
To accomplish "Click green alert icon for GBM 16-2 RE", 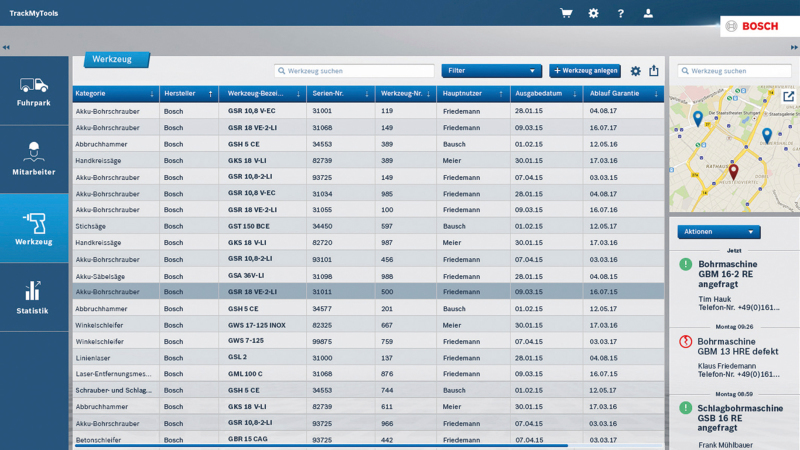I will (686, 264).
